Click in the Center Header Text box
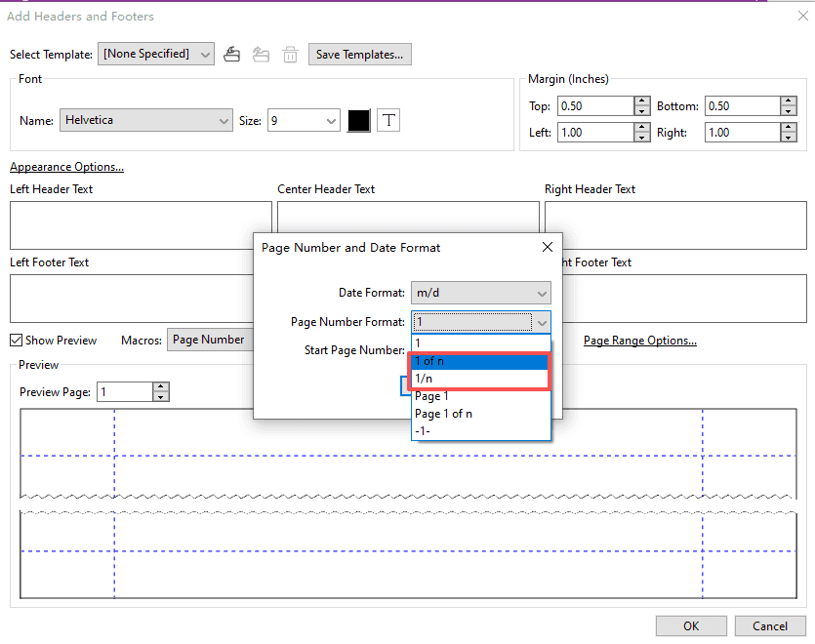Viewport: 815px width, 644px height. [x=408, y=217]
